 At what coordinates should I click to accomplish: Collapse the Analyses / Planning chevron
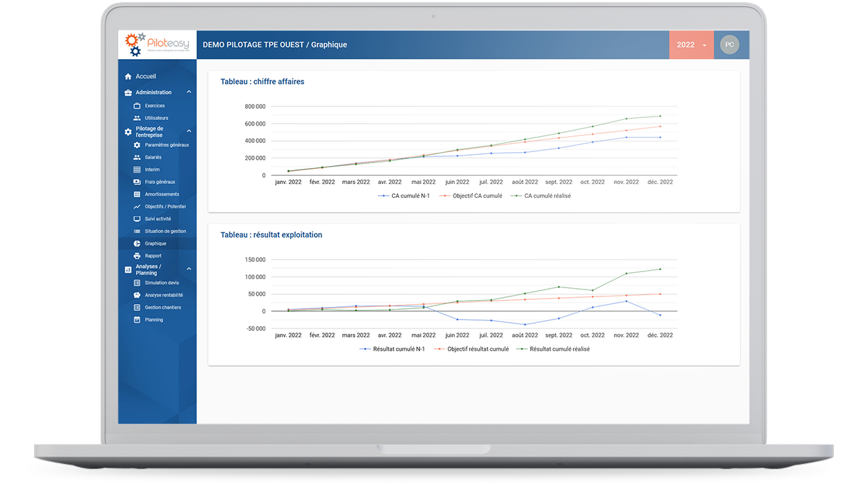click(189, 269)
